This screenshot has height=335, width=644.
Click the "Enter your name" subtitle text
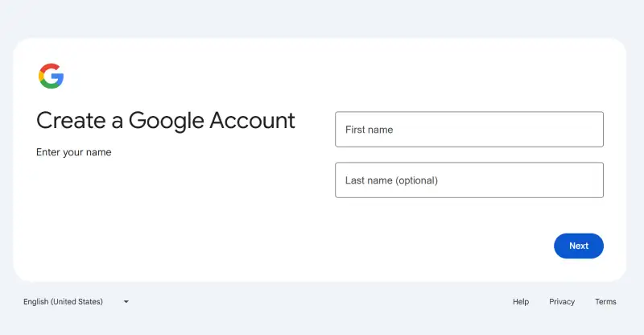pyautogui.click(x=74, y=152)
